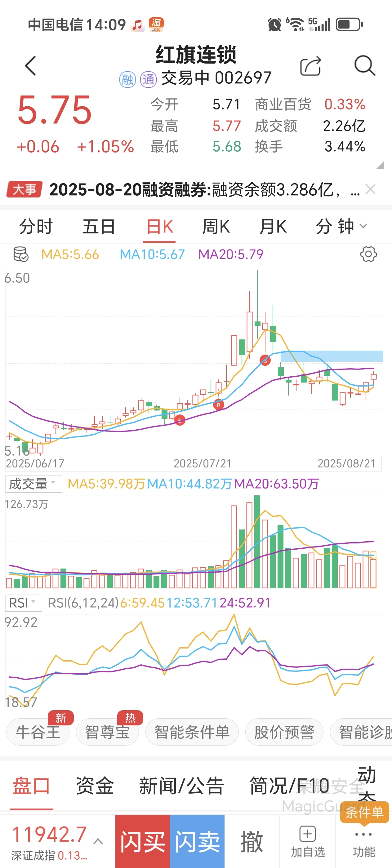This screenshot has width=392, height=868.
Task: Tap the share icon in header
Action: point(310,66)
